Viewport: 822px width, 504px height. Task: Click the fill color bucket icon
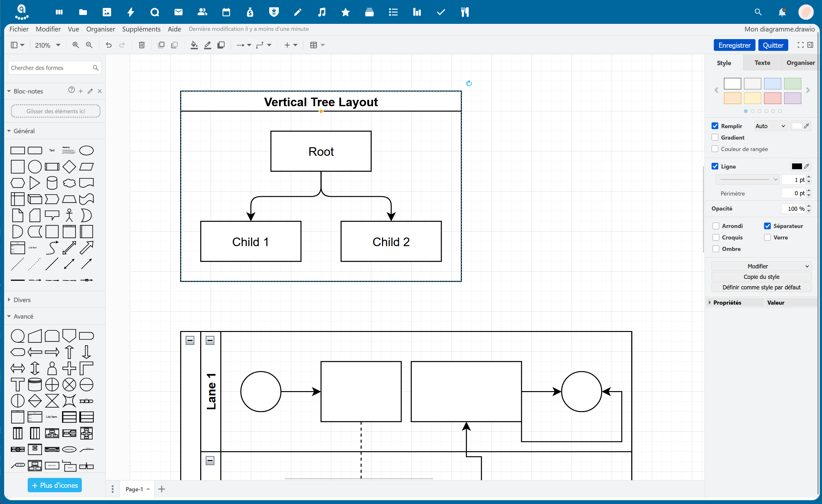(x=194, y=45)
